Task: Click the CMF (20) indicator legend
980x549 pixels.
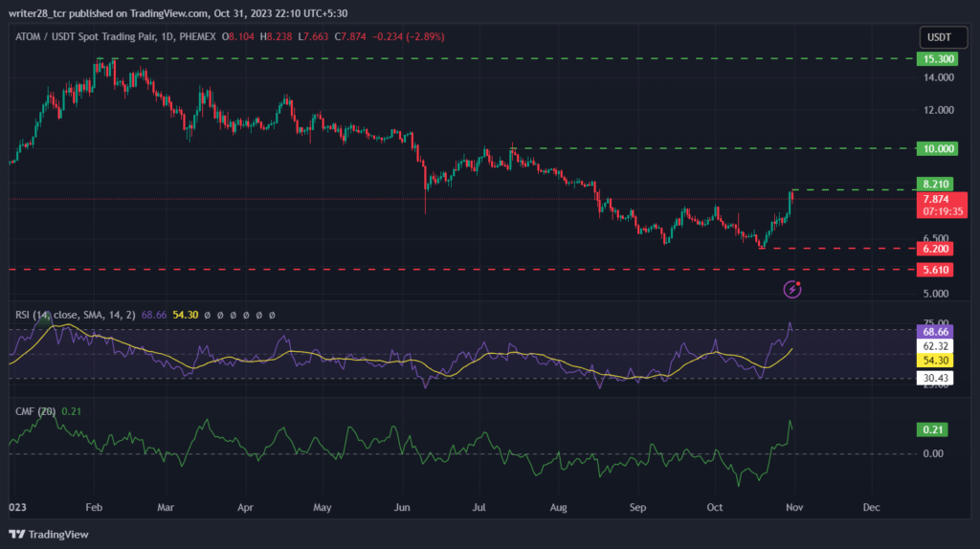Action: coord(35,411)
